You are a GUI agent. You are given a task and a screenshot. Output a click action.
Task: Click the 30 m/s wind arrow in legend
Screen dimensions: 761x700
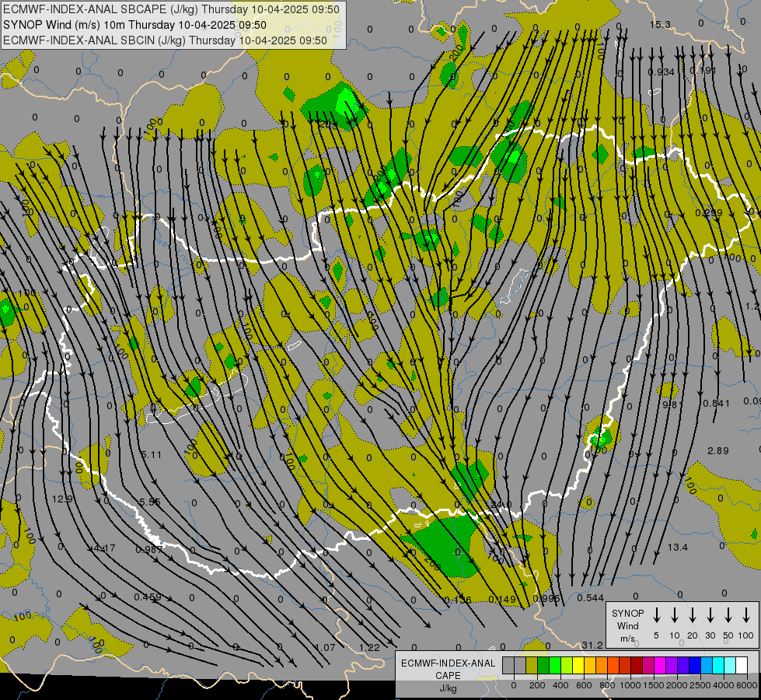pyautogui.click(x=710, y=615)
